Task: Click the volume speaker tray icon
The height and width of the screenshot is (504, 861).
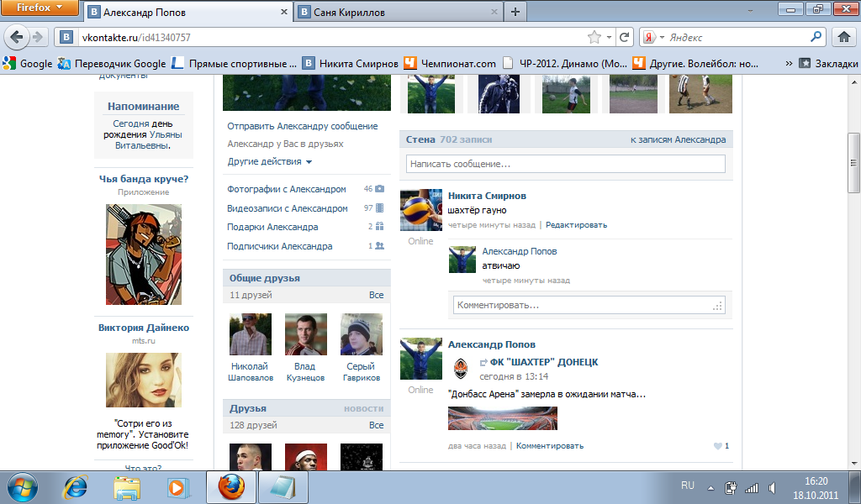Action: click(x=772, y=487)
